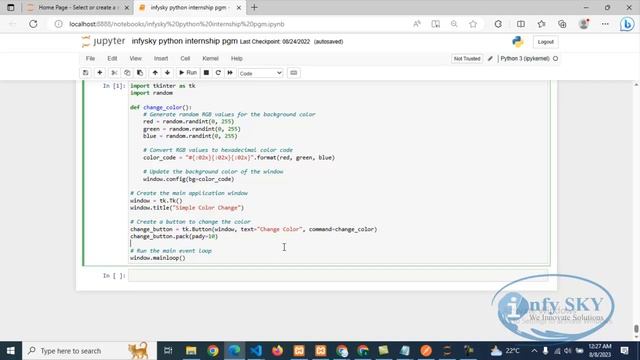Click the browser address bar URL
Screen dimensions: 640x360
[177, 24]
